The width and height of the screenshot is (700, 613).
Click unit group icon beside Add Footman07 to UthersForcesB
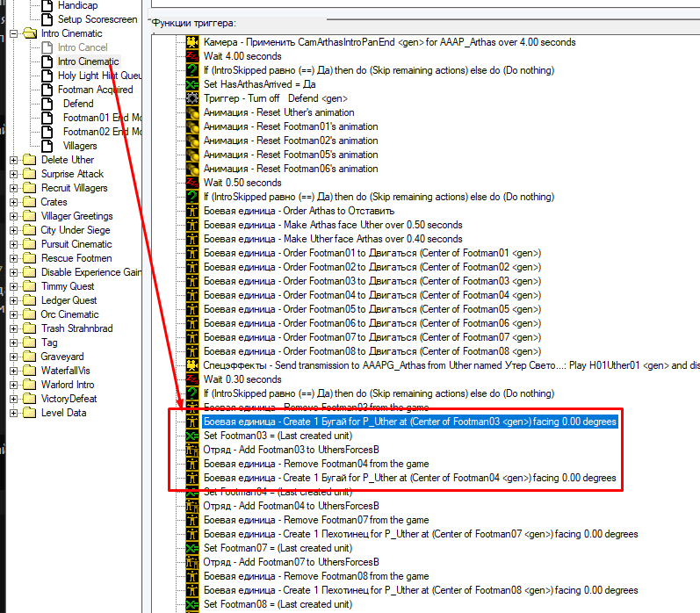click(x=192, y=562)
